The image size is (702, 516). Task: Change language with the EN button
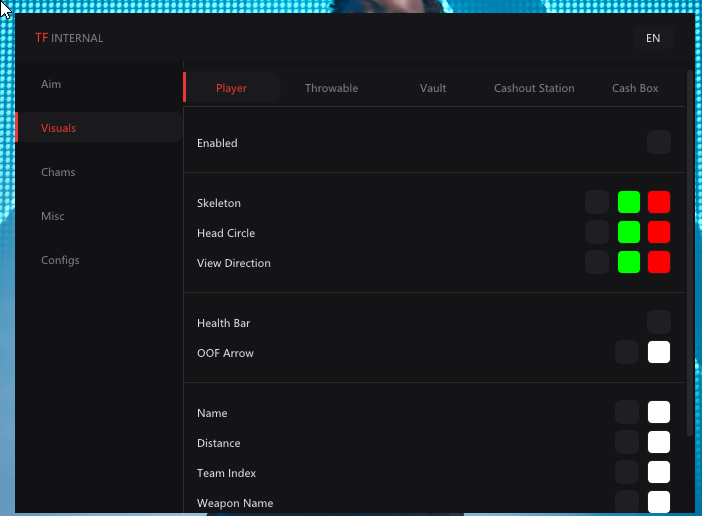(x=653, y=38)
